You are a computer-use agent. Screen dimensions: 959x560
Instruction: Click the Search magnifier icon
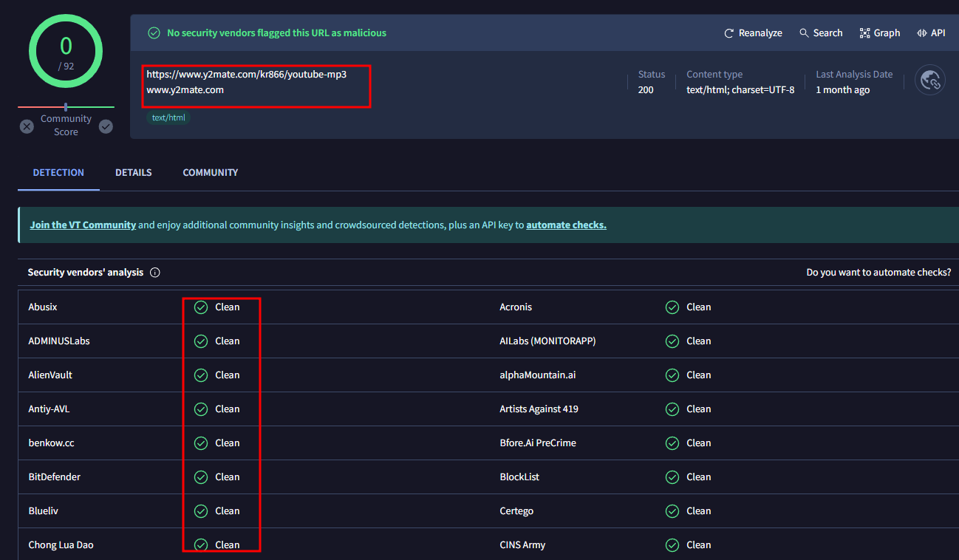pos(804,33)
